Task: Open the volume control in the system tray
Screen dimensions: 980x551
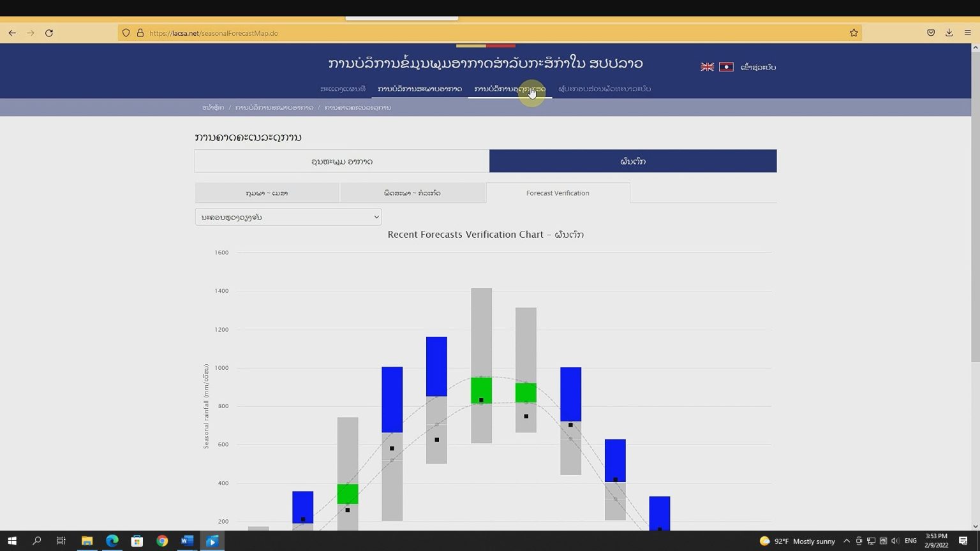Action: click(895, 541)
